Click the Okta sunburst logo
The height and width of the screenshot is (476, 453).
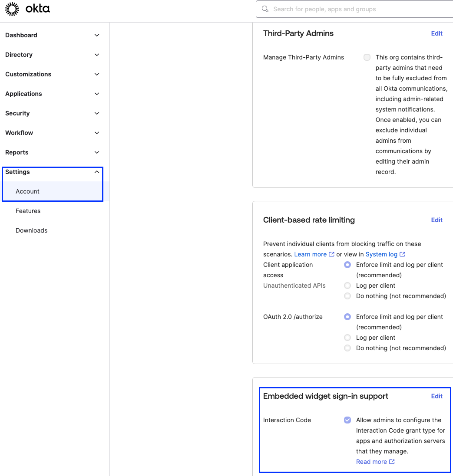(12, 9)
